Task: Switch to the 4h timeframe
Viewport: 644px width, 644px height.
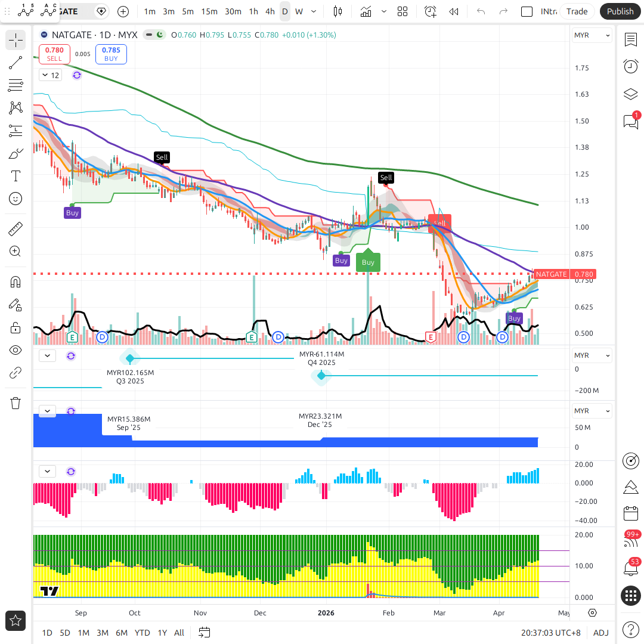Action: [270, 11]
